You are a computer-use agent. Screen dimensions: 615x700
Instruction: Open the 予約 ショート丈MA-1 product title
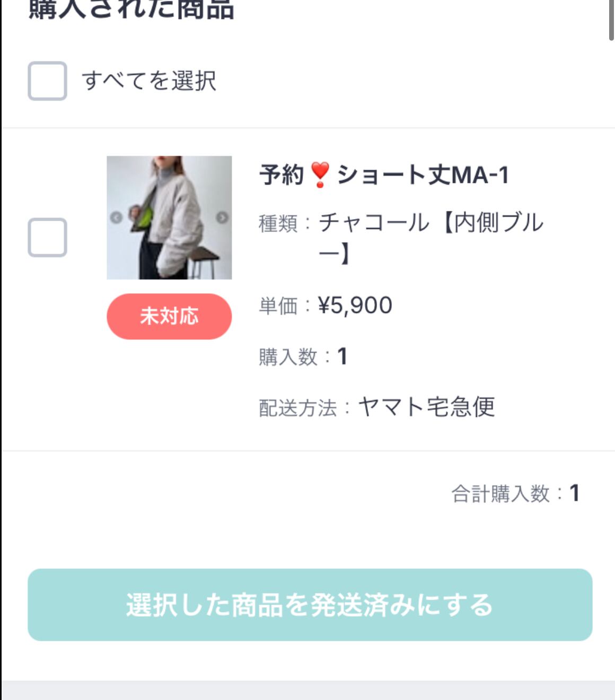click(x=384, y=175)
